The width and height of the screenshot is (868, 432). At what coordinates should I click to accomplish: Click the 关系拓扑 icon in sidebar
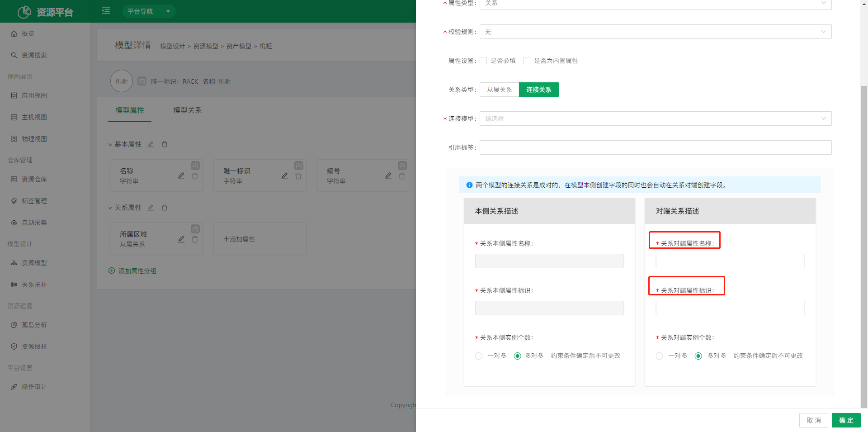[14, 285]
